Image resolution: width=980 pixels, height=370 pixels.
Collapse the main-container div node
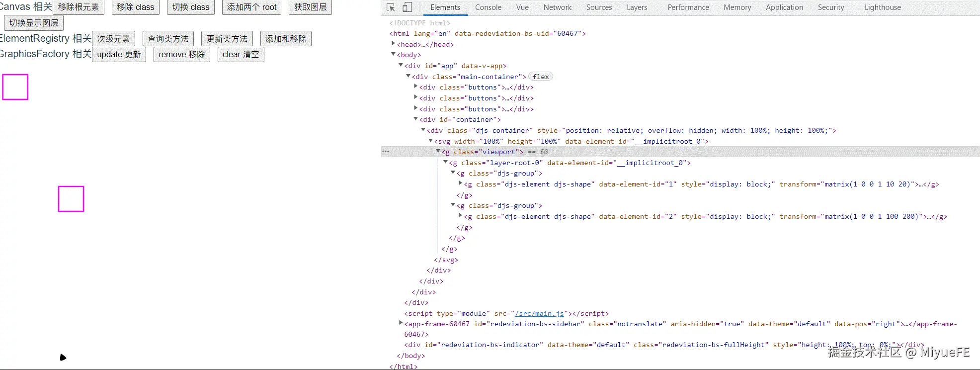408,76
